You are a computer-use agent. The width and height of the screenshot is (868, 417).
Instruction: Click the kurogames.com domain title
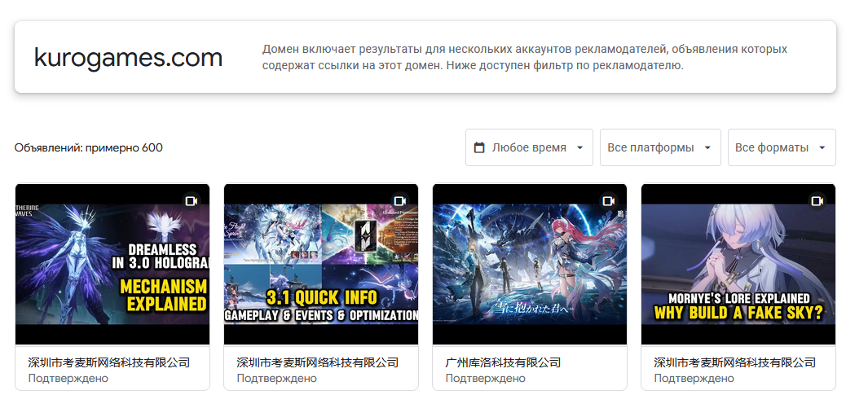coord(129,58)
